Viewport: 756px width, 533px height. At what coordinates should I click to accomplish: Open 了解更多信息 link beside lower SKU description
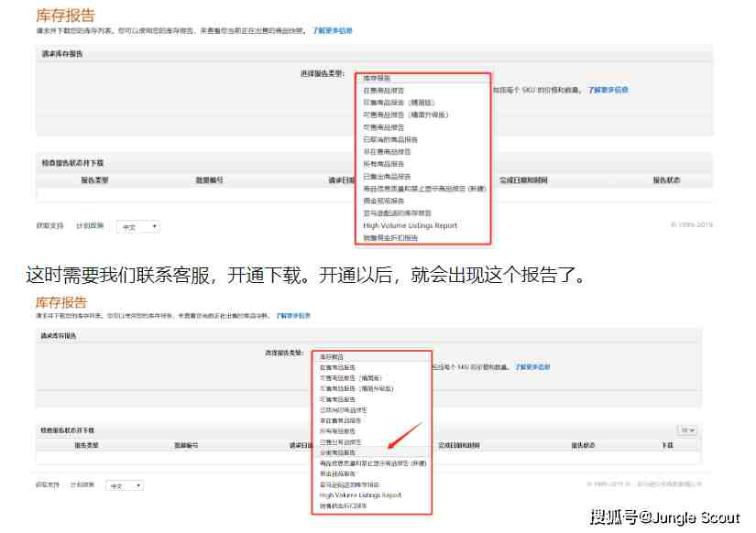(x=532, y=367)
